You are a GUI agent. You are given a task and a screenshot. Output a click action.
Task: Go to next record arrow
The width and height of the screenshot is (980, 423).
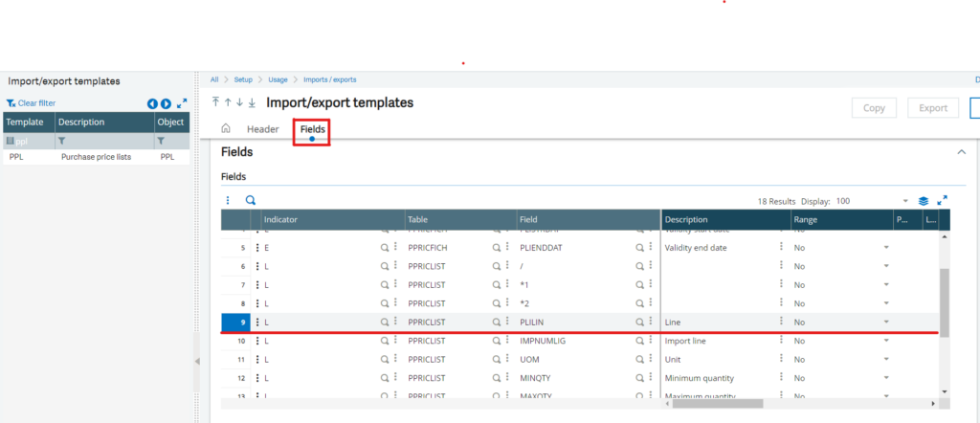[x=239, y=102]
